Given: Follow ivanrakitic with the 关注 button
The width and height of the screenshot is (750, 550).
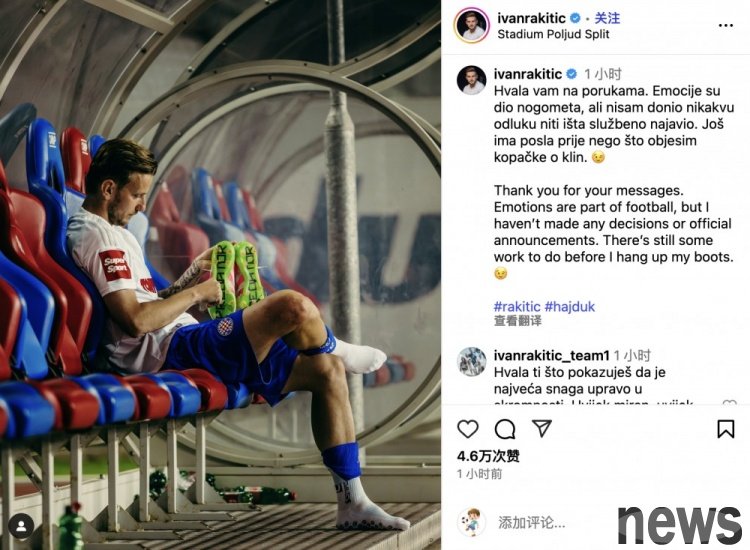Looking at the screenshot, I should click(607, 18).
